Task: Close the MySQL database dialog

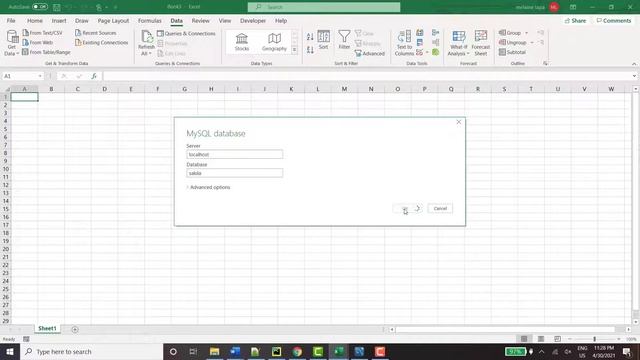Action: click(x=458, y=122)
